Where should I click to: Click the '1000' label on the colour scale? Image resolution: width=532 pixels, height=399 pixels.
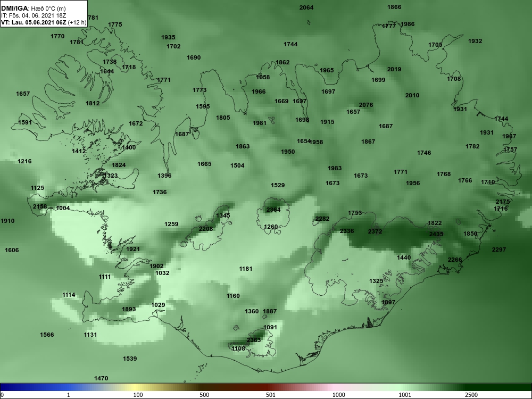click(x=338, y=395)
